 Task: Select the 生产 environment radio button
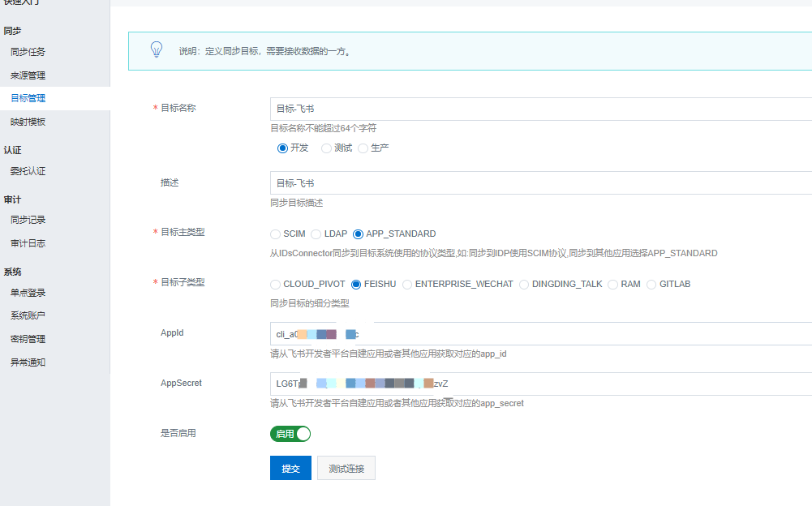tap(363, 148)
